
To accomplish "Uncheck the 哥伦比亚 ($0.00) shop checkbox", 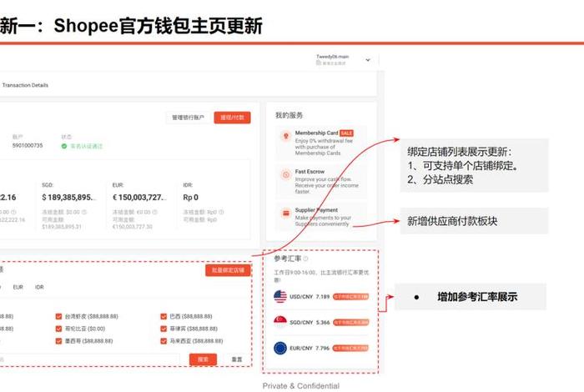I will click(58, 329).
